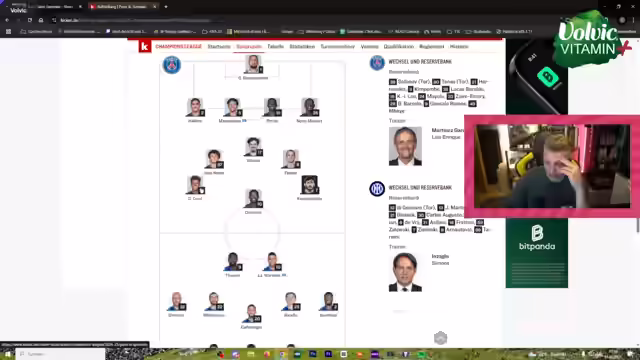
Task: Open the bitpanda advertisement banner
Action: click(537, 253)
